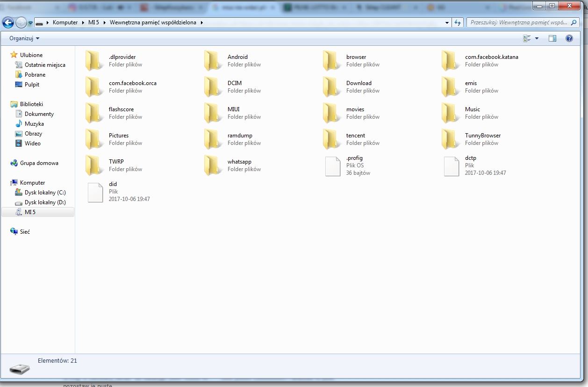Open the change view options dropdown arrow
The image size is (588, 387).
(x=537, y=38)
